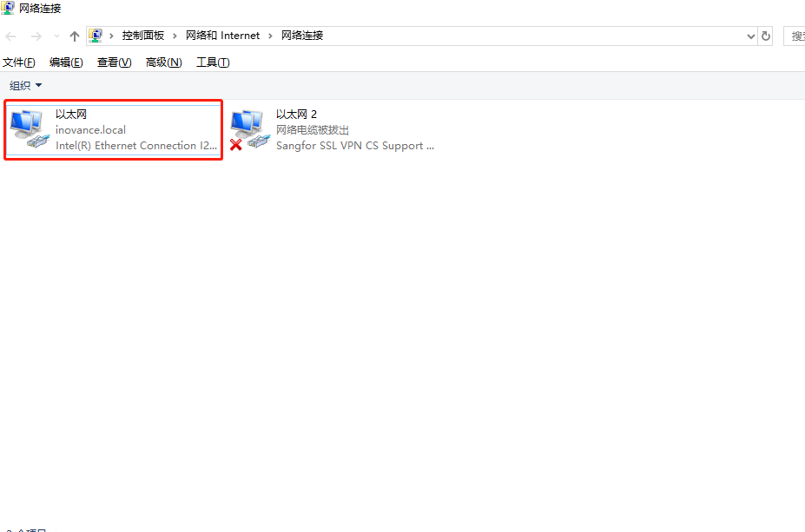
Task: Navigate to 控制面板 breadcrumb
Action: (x=142, y=36)
